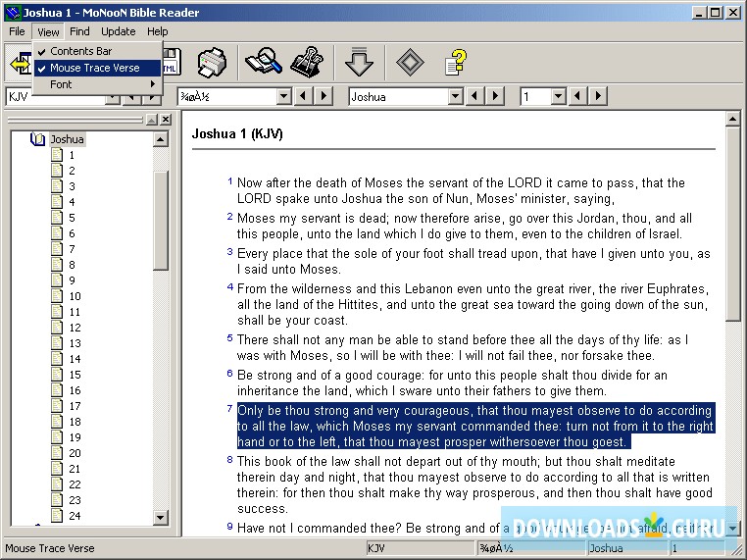Select chapter 1 in contents tree
Image resolution: width=747 pixels, height=560 pixels.
click(x=72, y=155)
